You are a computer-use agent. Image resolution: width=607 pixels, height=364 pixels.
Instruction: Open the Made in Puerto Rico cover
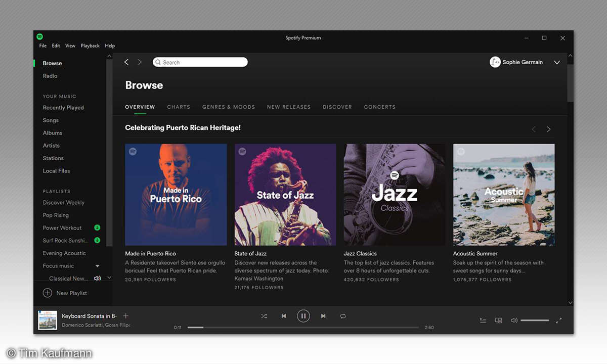point(176,195)
